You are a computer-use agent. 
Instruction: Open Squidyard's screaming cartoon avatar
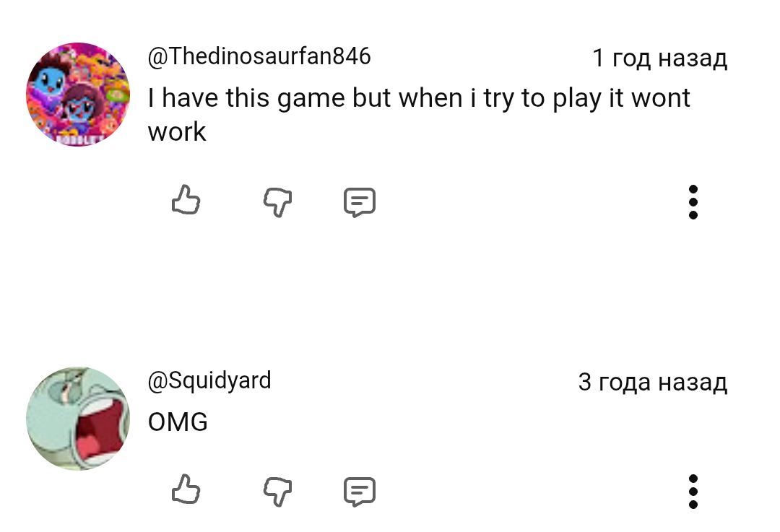tap(78, 419)
